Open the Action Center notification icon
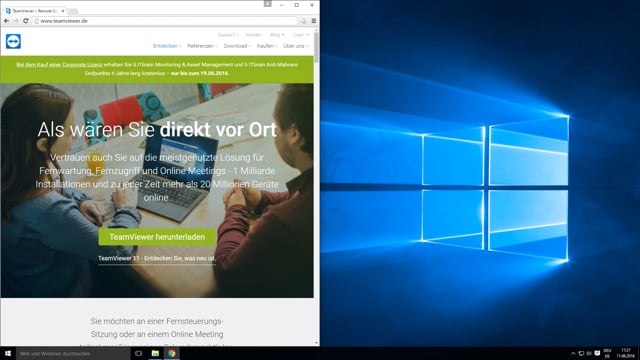This screenshot has height=360, width=640. click(597, 353)
